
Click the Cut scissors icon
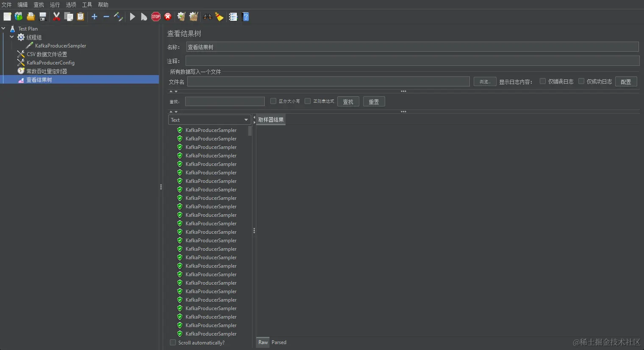56,17
